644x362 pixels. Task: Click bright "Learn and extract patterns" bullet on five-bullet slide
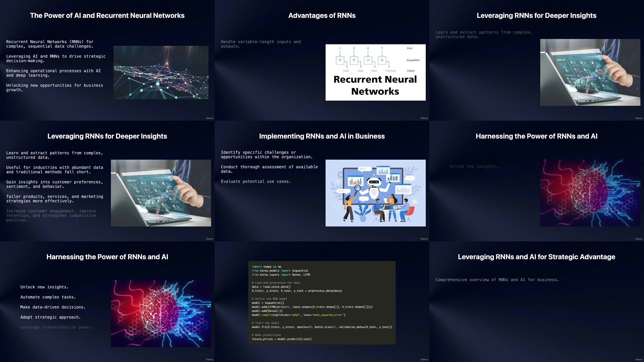tap(54, 155)
